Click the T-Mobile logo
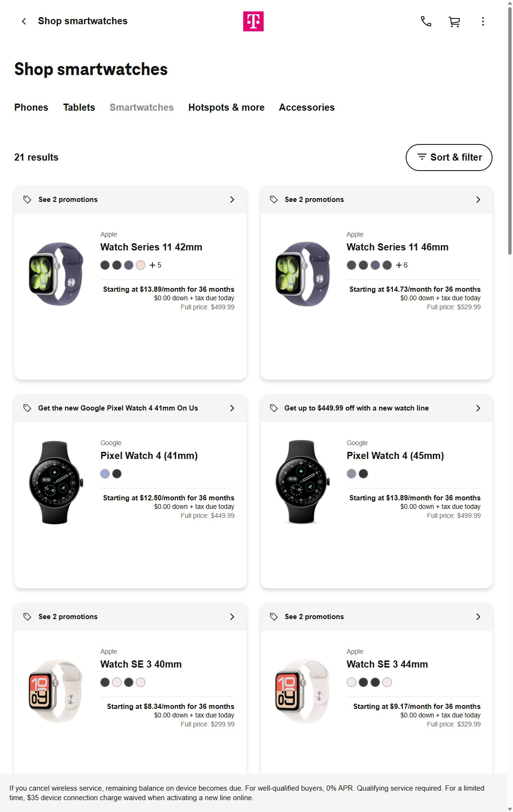This screenshot has height=812, width=513. (254, 21)
